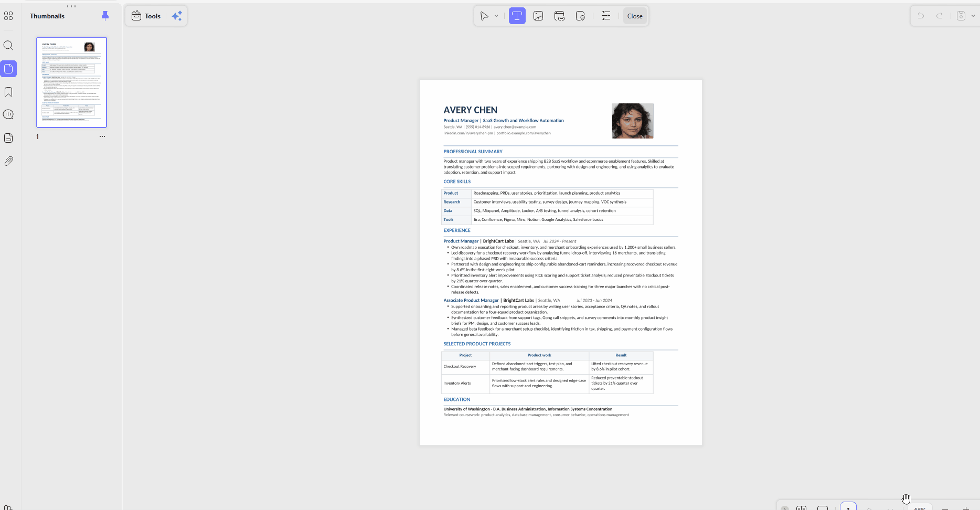Click the 'avery.chen@example.com' email text
980x510 pixels.
515,127
